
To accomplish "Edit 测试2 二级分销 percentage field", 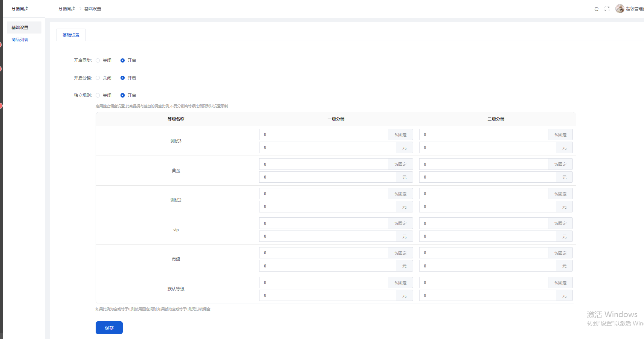I will point(484,194).
